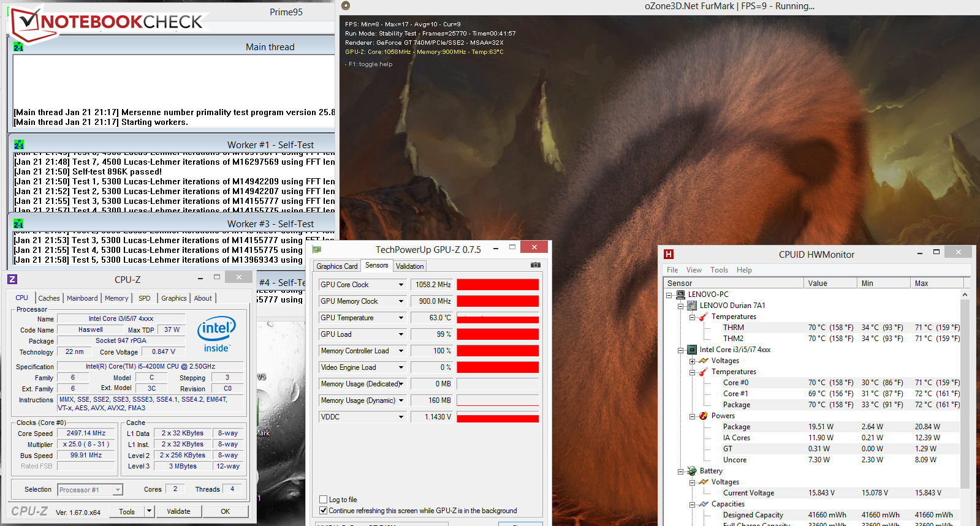Open the GPU Temperature sensor dropdown
980x526 pixels.
tap(401, 317)
